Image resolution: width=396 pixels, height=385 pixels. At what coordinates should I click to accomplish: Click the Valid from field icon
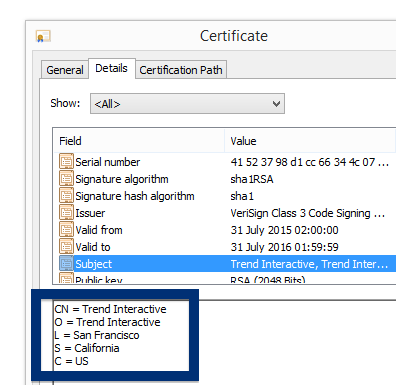point(66,230)
